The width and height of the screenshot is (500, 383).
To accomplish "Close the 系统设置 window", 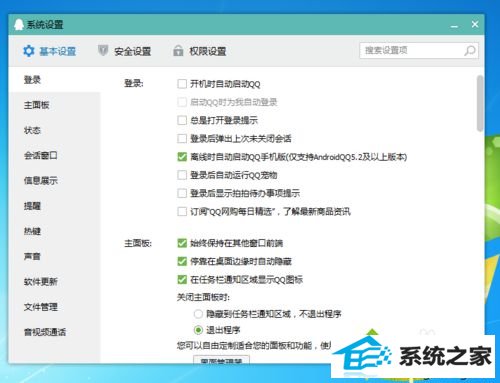I will [x=475, y=24].
